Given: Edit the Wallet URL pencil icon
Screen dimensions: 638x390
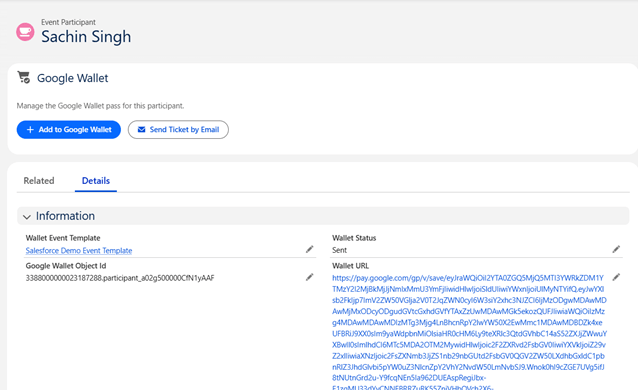Looking at the screenshot, I should [x=616, y=277].
